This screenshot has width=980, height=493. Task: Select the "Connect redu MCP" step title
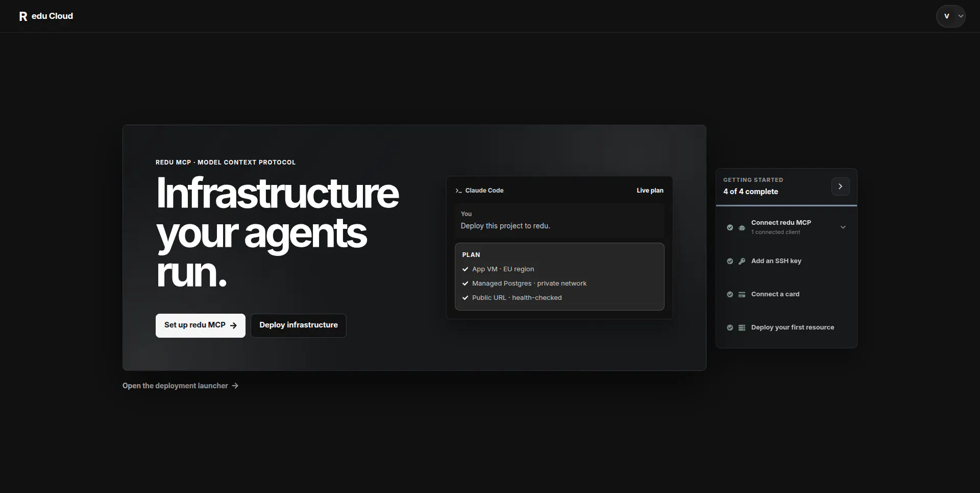click(781, 223)
